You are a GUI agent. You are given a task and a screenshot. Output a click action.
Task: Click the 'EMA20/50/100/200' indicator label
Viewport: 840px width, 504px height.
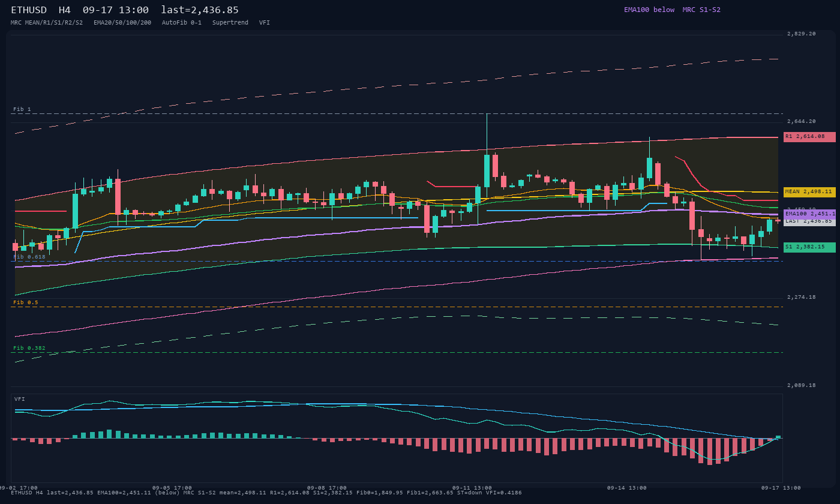122,23
